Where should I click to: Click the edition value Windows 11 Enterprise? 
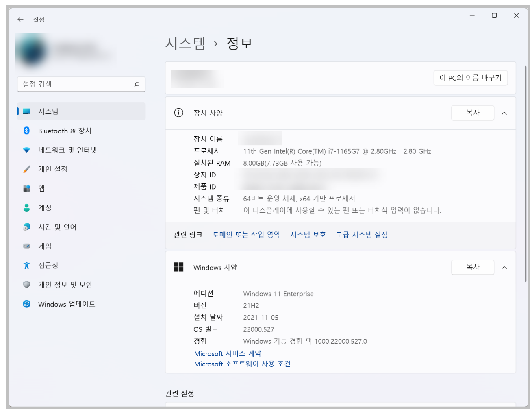pos(278,294)
